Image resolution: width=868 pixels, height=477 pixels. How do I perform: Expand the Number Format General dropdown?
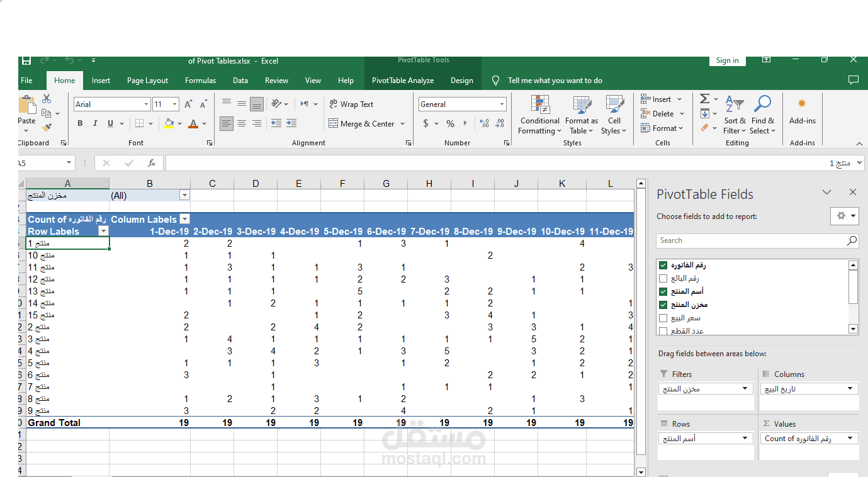(502, 104)
